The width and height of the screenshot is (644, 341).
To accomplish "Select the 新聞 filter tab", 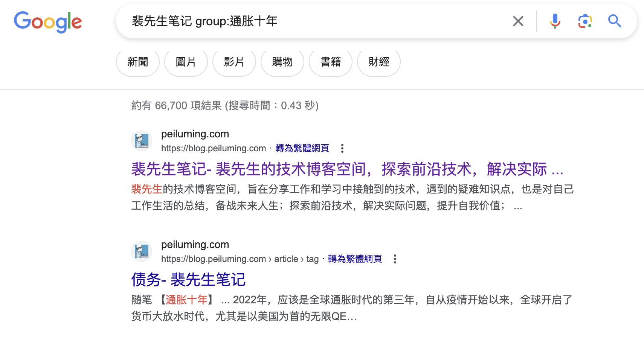I will tap(138, 62).
